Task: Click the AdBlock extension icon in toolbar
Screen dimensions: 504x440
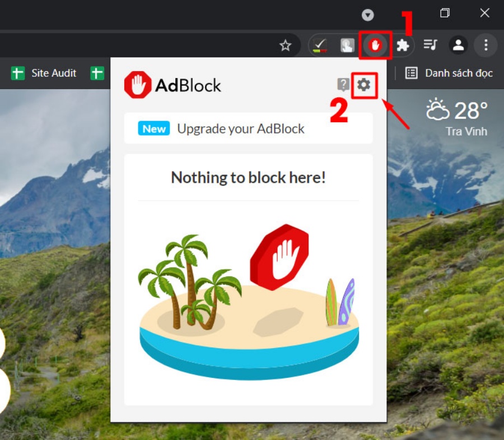Action: coord(375,45)
